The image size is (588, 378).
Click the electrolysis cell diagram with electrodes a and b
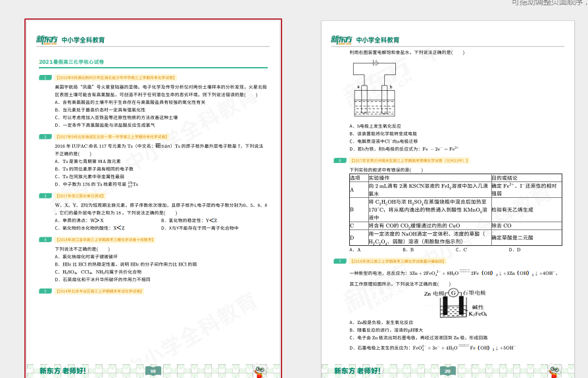click(374, 88)
